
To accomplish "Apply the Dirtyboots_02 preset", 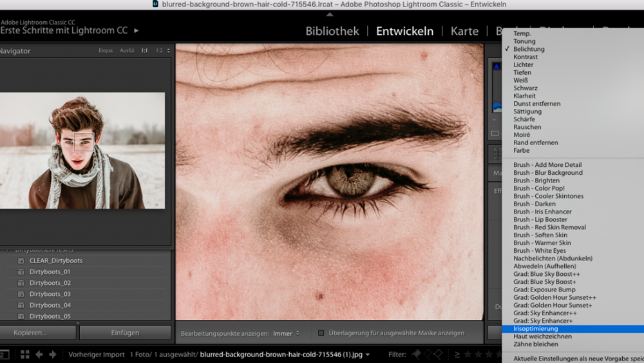I will coord(50,283).
